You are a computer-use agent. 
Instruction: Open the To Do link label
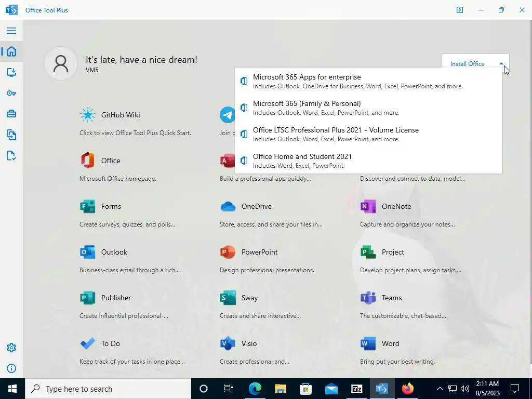point(110,344)
